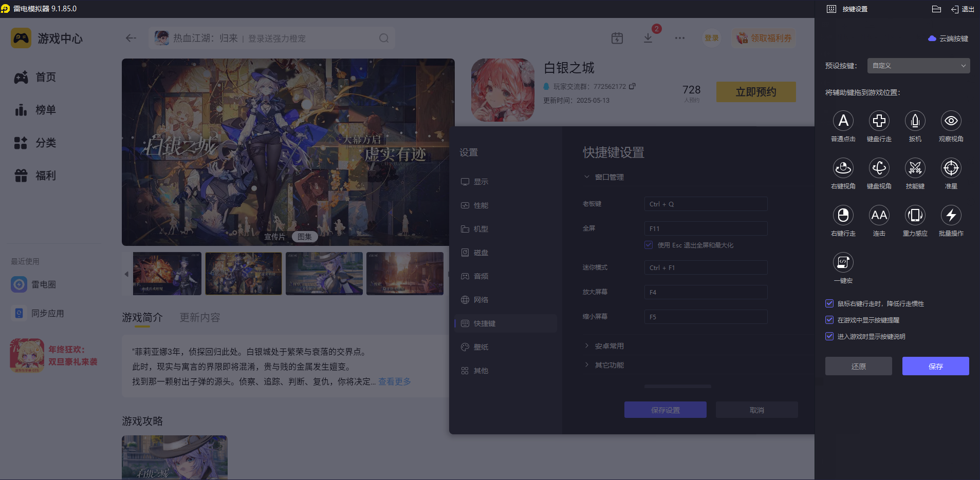Click the magnifier icon in the search bar
Image resolution: width=980 pixels, height=480 pixels.
(384, 38)
